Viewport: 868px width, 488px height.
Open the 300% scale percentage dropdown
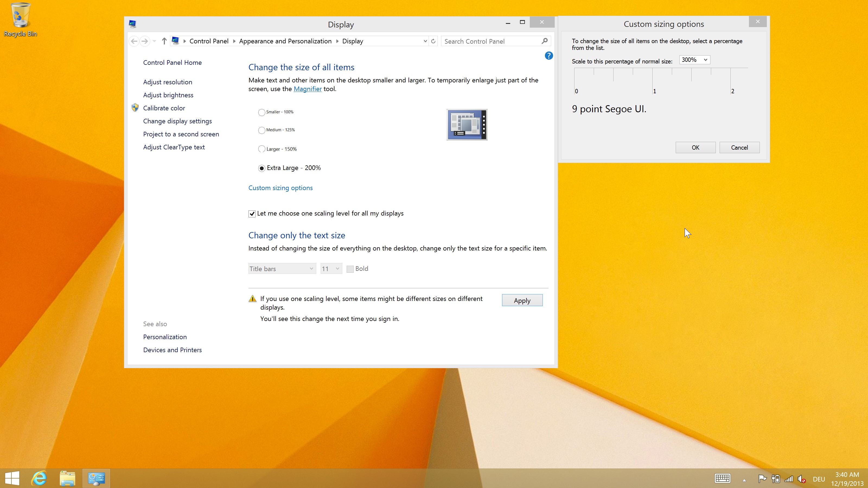(x=694, y=60)
